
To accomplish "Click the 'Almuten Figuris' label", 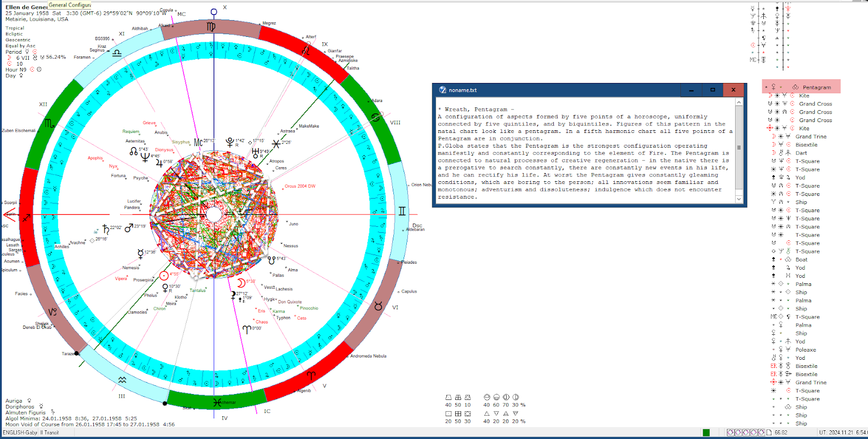I will (x=25, y=412).
